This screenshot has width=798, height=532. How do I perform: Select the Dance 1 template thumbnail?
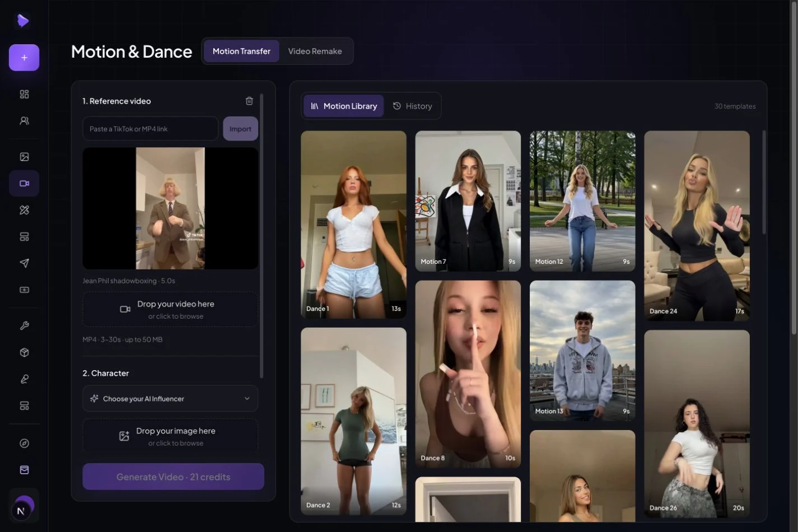pyautogui.click(x=353, y=225)
